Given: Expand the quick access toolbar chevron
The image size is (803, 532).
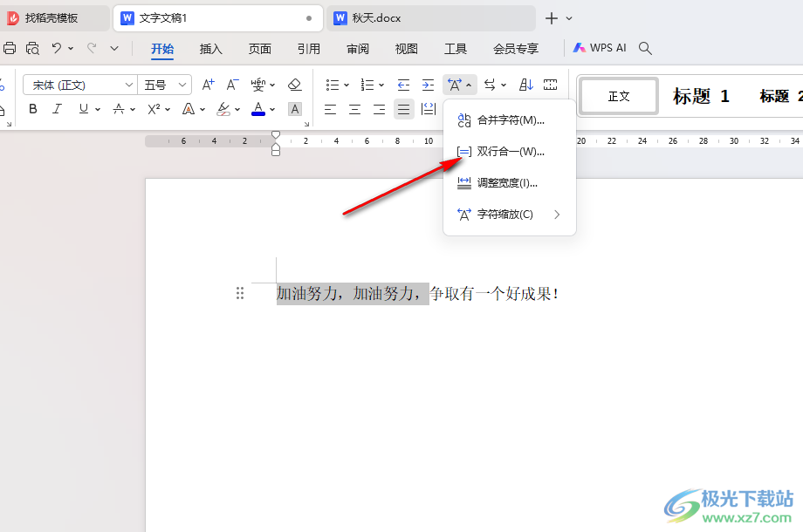Looking at the screenshot, I should pyautogui.click(x=114, y=48).
